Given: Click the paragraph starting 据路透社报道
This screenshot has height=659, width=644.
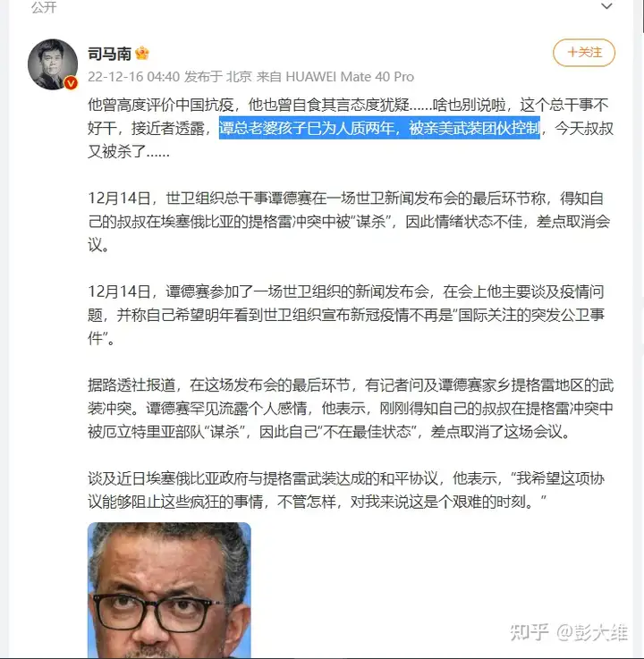Looking at the screenshot, I should pyautogui.click(x=351, y=408).
